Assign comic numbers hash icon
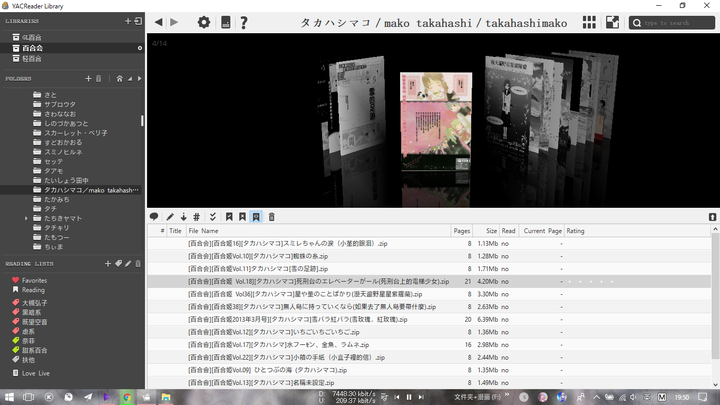The height and width of the screenshot is (405, 720). click(197, 217)
